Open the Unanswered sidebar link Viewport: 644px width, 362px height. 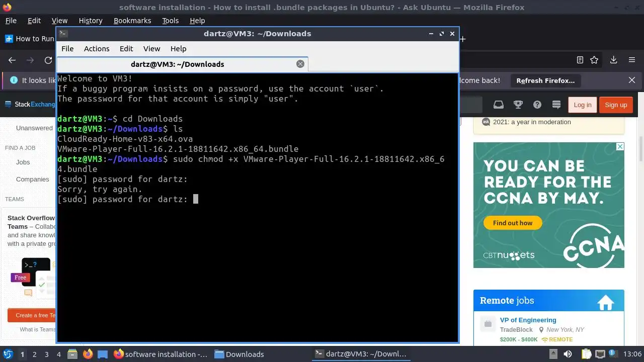(34, 128)
